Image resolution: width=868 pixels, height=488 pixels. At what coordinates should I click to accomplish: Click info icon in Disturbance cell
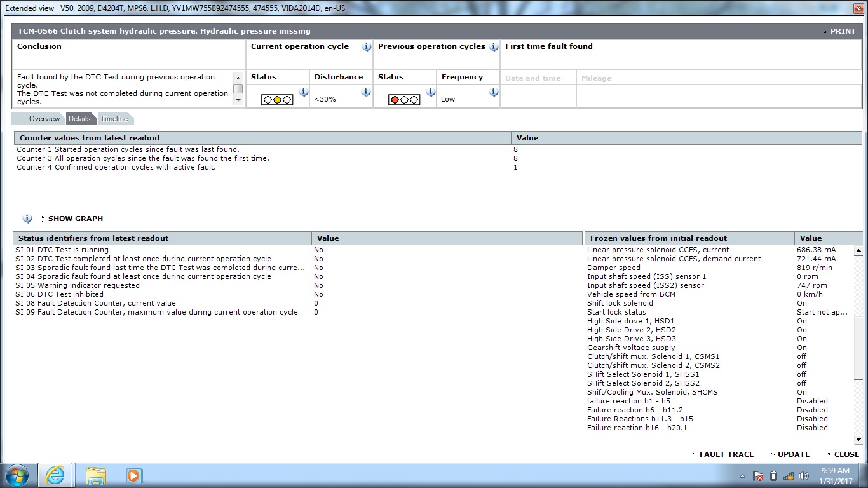pyautogui.click(x=366, y=92)
